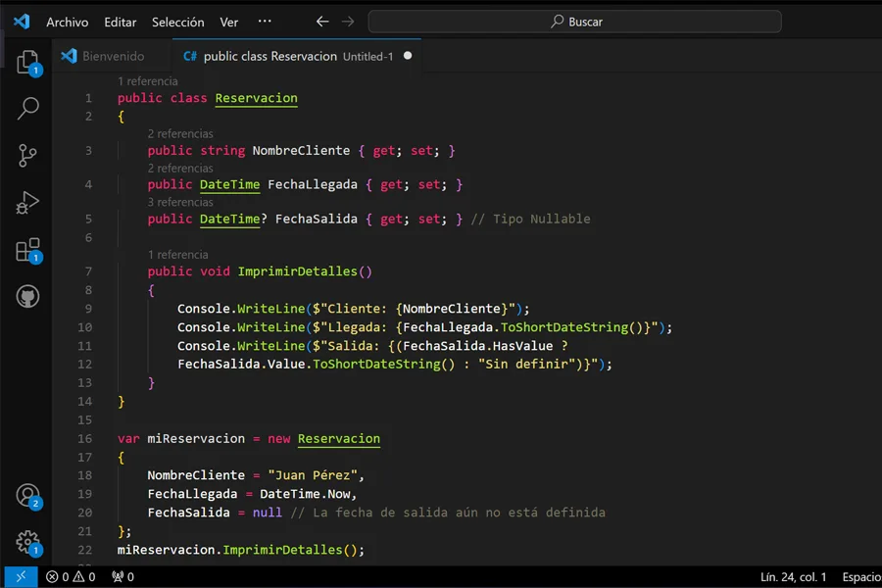Click line number 15 in the gutter

coord(84,419)
